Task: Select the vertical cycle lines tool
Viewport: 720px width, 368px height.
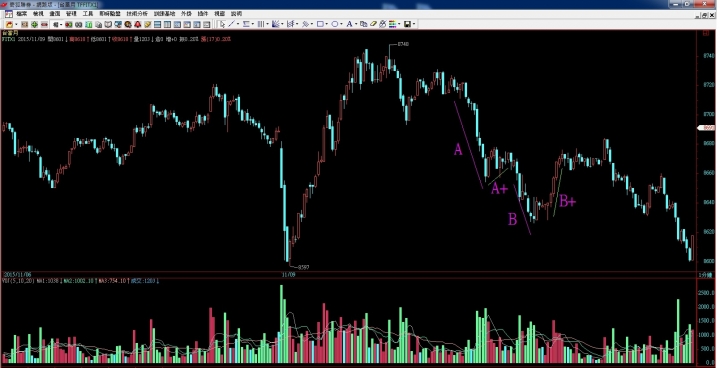Action: point(261,24)
